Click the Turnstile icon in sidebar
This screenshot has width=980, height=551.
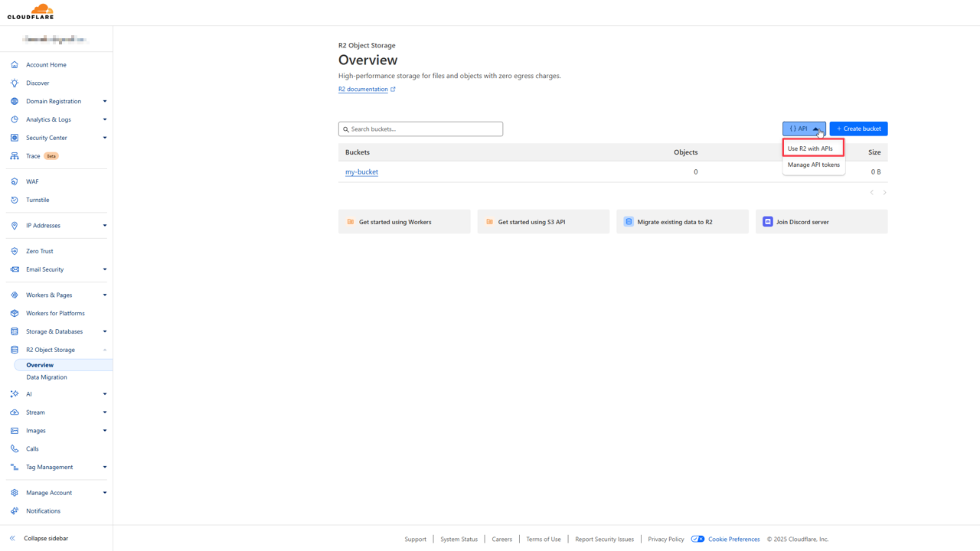click(x=15, y=200)
